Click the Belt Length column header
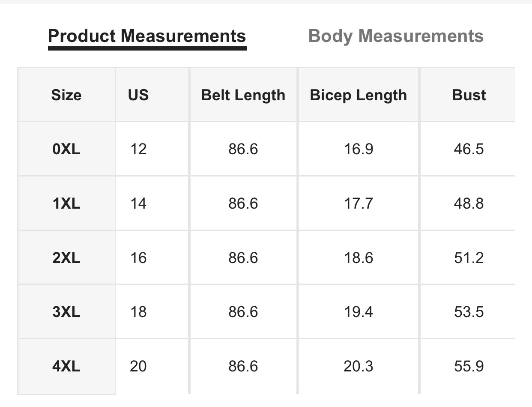The height and width of the screenshot is (407, 532). (243, 95)
